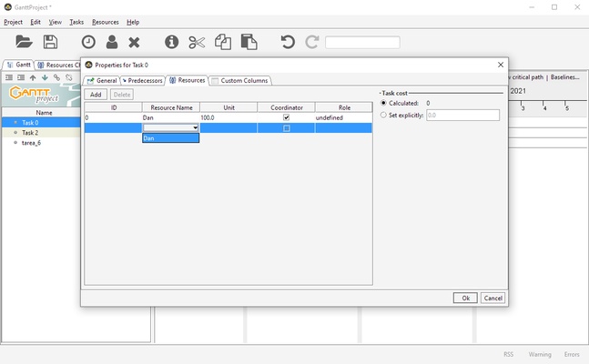This screenshot has height=364, width=589.
Task: Click the Role column header
Action: tap(344, 107)
